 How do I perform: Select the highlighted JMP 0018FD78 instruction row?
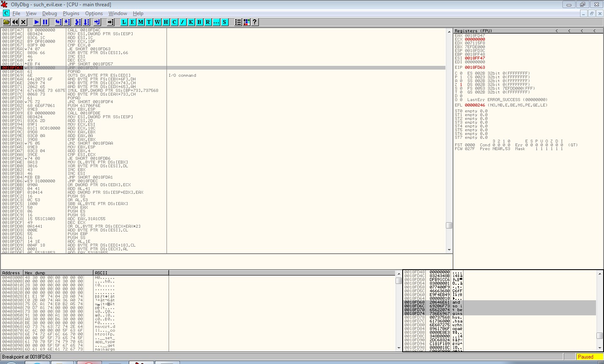[x=223, y=68]
